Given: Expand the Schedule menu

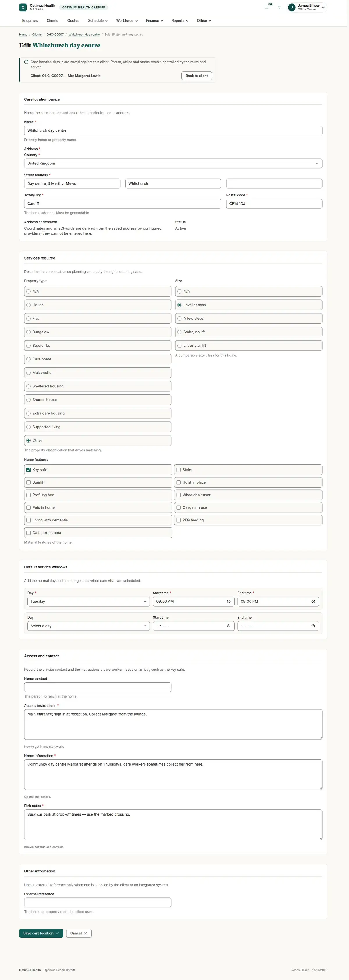Looking at the screenshot, I should click(x=98, y=21).
